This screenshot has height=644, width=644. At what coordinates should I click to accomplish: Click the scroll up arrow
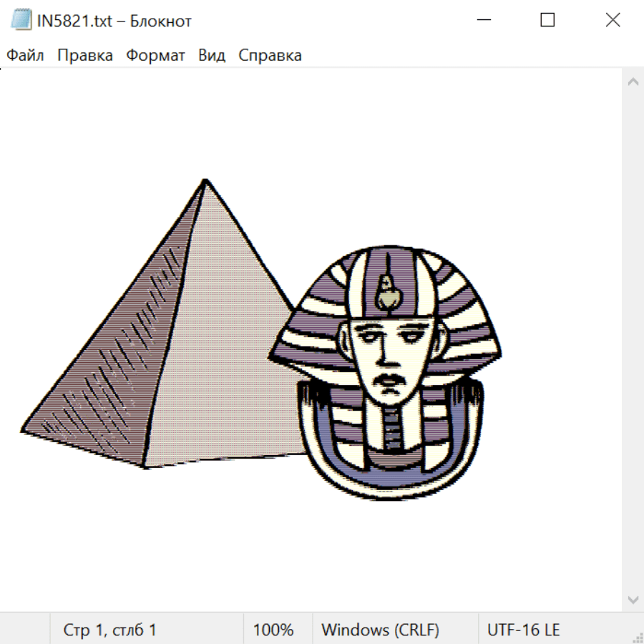click(x=633, y=82)
